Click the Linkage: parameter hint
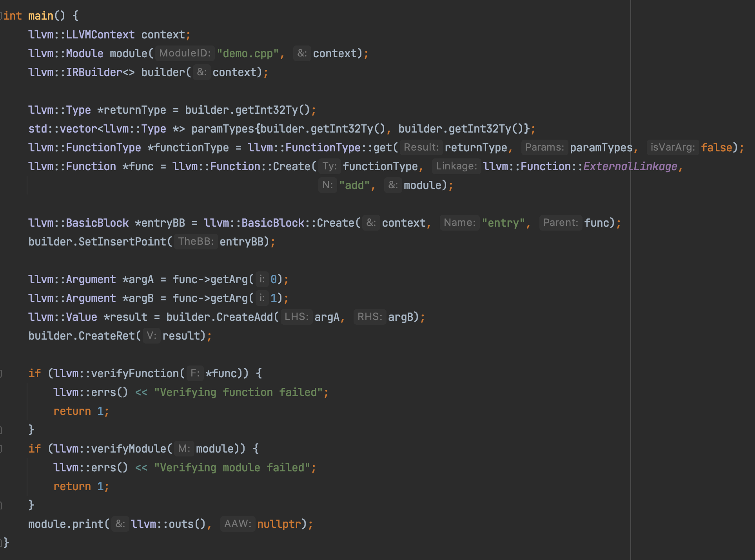The image size is (755, 560). click(456, 166)
